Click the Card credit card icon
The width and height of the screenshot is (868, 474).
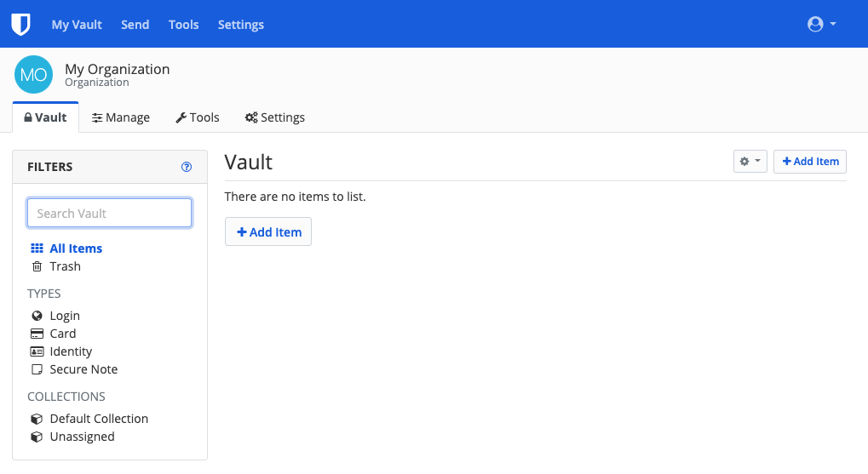[37, 334]
